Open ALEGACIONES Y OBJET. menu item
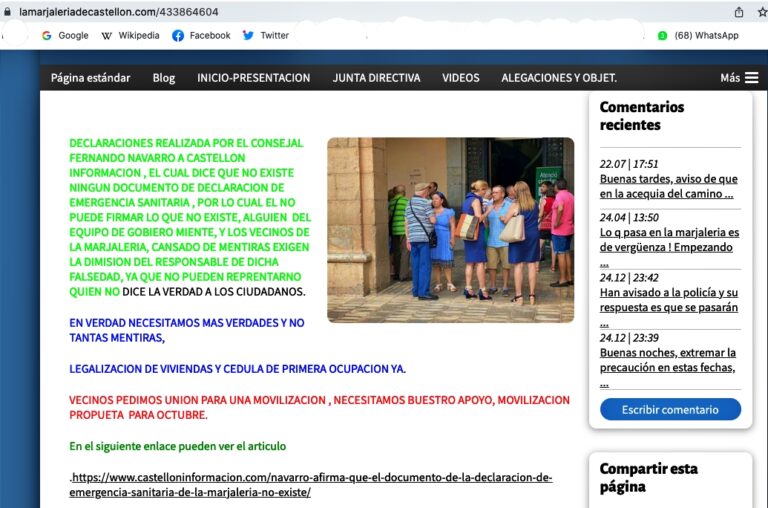Screen dimensions: 768x508 (x=558, y=78)
